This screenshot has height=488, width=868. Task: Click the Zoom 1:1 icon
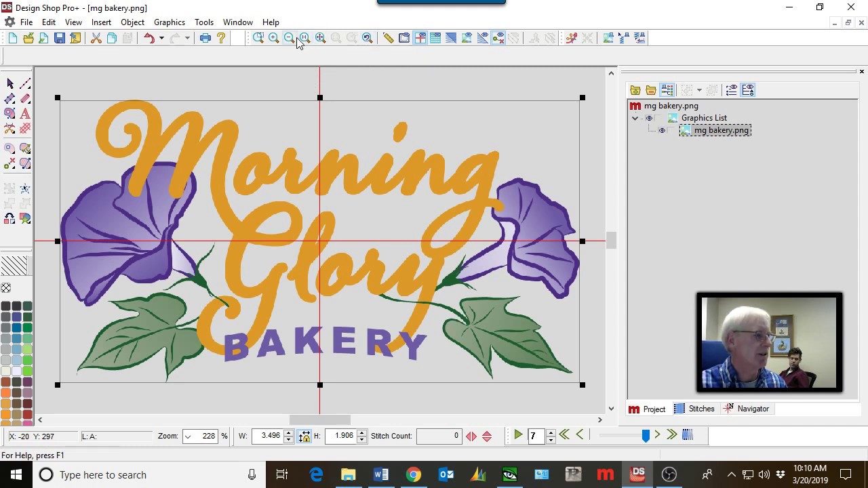tap(305, 38)
